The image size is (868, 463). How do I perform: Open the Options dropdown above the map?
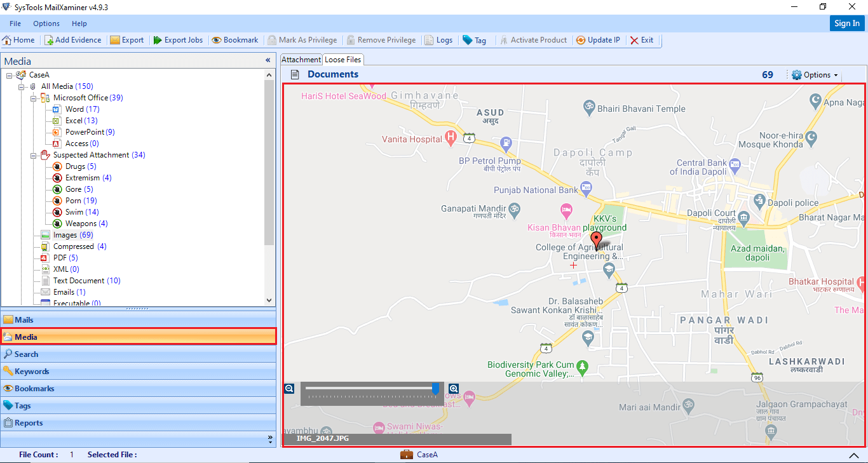click(815, 75)
